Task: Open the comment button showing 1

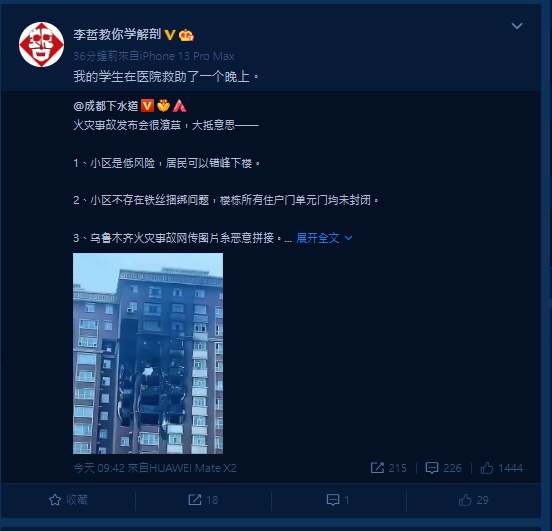Action: [x=338, y=500]
